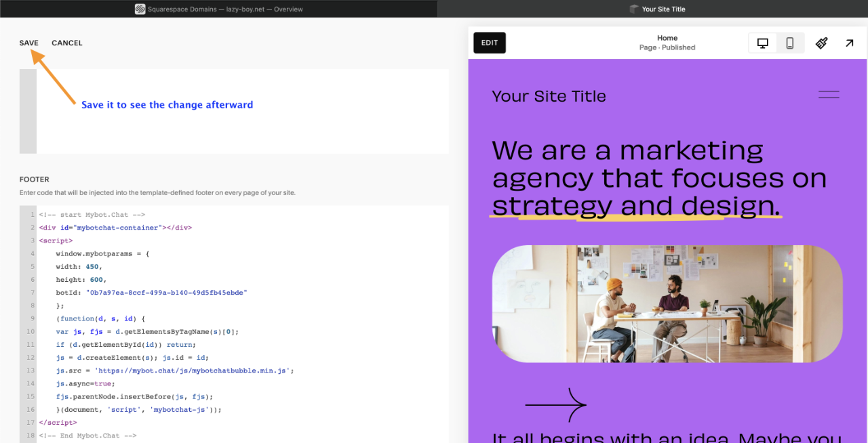Click the Squarespace logo in first tab
Viewport: 868px width, 443px height.
tap(140, 9)
